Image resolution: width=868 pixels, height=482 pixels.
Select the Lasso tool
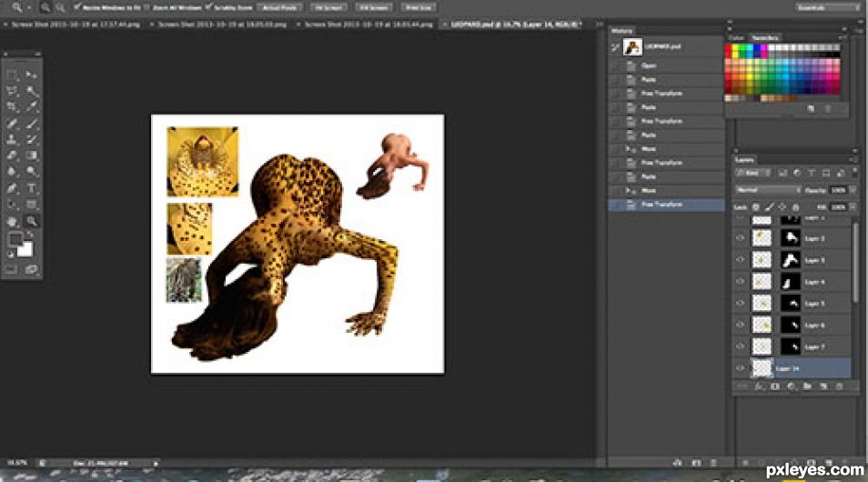click(x=12, y=91)
